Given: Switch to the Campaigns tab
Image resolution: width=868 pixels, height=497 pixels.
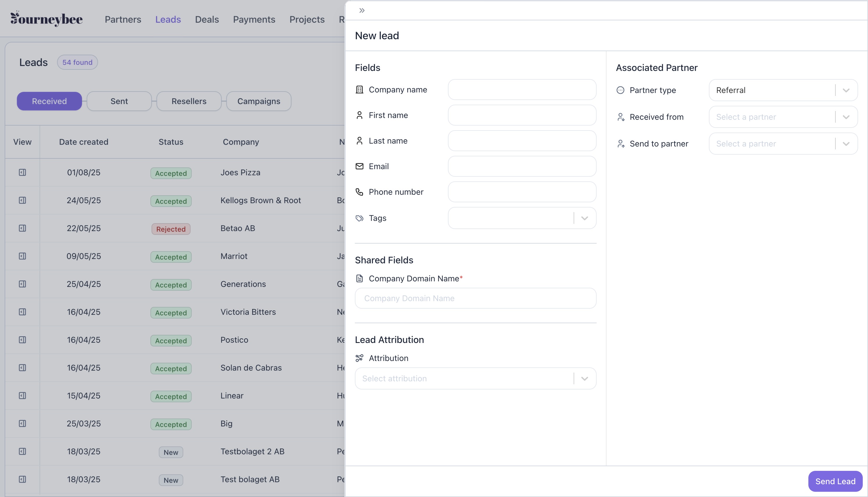Looking at the screenshot, I should point(259,101).
